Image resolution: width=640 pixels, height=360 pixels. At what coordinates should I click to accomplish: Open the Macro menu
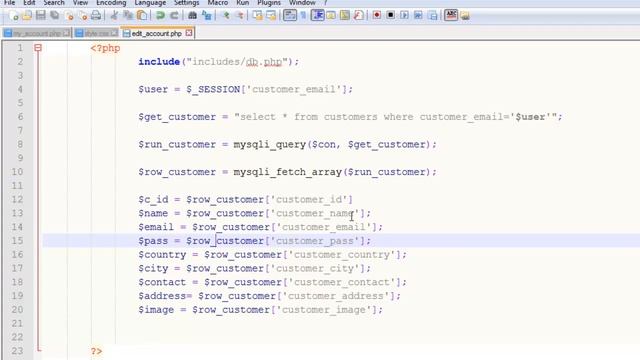[218, 3]
